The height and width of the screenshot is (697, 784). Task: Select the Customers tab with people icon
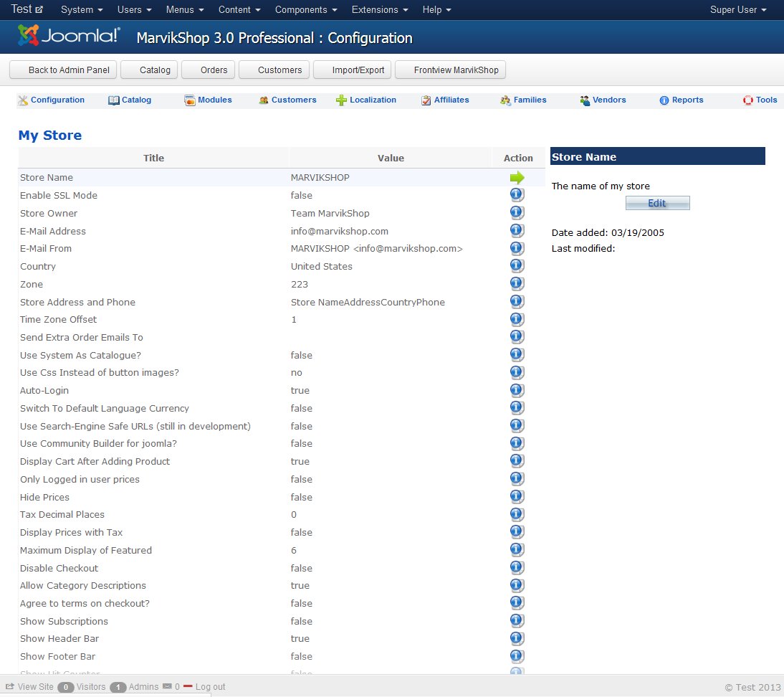coord(287,100)
